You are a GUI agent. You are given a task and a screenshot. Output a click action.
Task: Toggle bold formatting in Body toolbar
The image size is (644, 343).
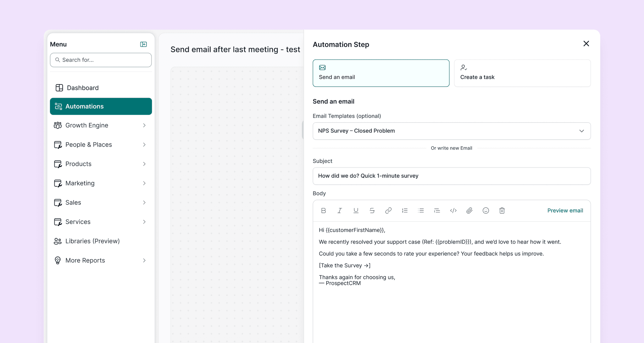[323, 210]
